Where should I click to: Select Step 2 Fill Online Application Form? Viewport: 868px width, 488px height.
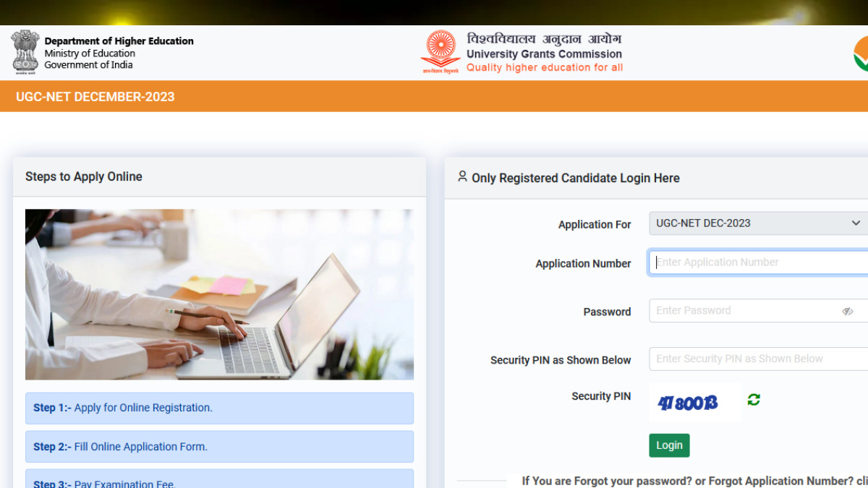[x=219, y=447]
